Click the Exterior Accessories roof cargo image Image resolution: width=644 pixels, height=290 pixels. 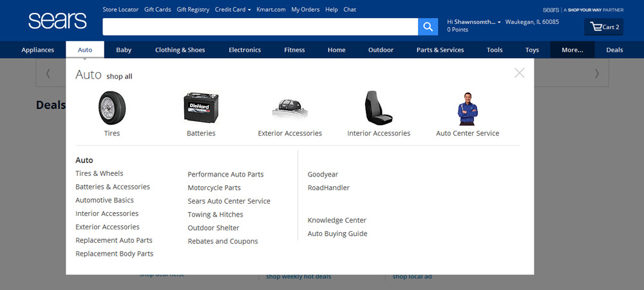tap(290, 108)
